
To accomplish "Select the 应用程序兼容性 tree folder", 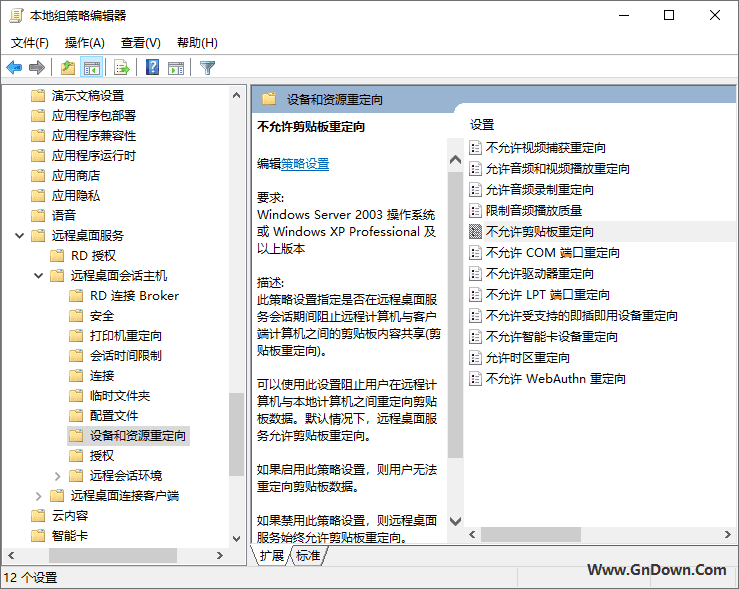I will (x=94, y=135).
